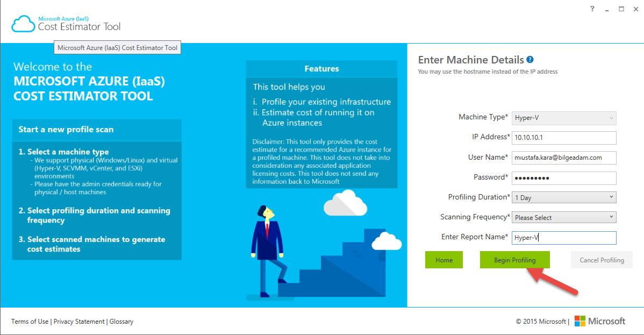This screenshot has width=644, height=335.
Task: Open the Machine Type dropdown
Action: point(564,118)
